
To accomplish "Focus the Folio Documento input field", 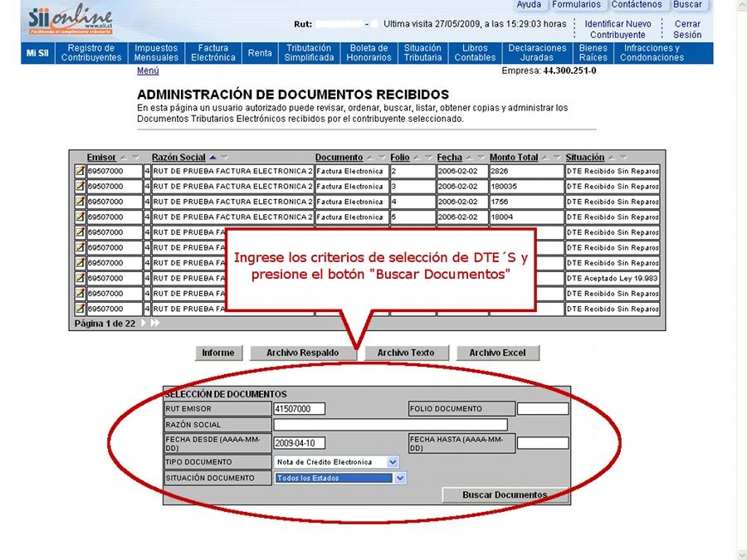I will tap(543, 408).
